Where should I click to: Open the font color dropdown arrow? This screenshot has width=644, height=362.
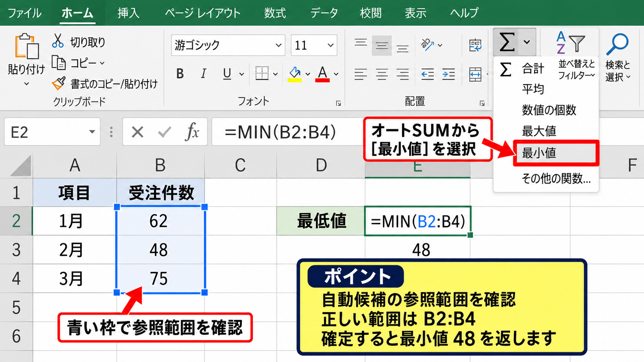pos(336,74)
